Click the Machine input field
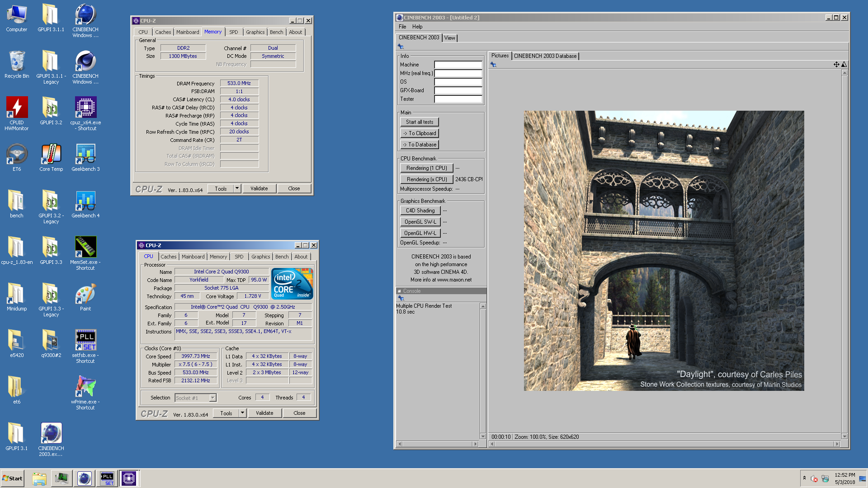This screenshot has width=868, height=488. click(458, 65)
